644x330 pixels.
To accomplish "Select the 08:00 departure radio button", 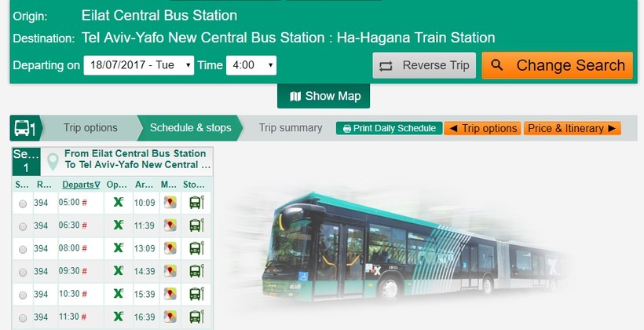I will [x=23, y=249].
